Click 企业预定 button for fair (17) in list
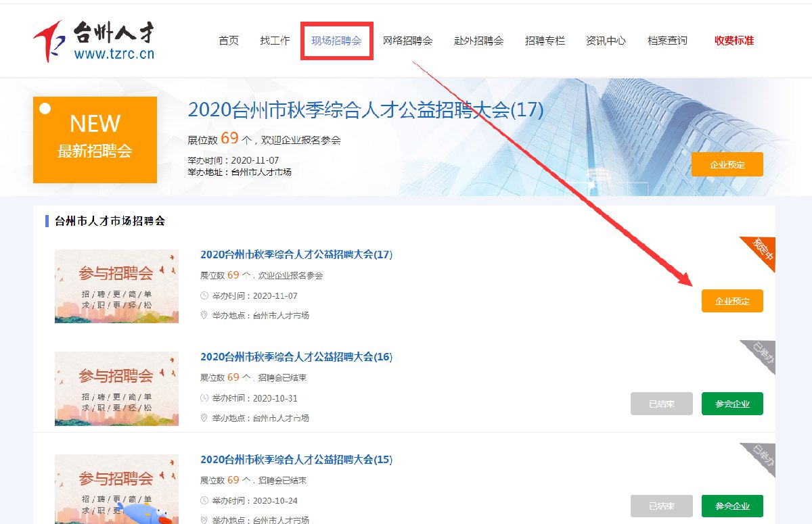 pyautogui.click(x=732, y=301)
